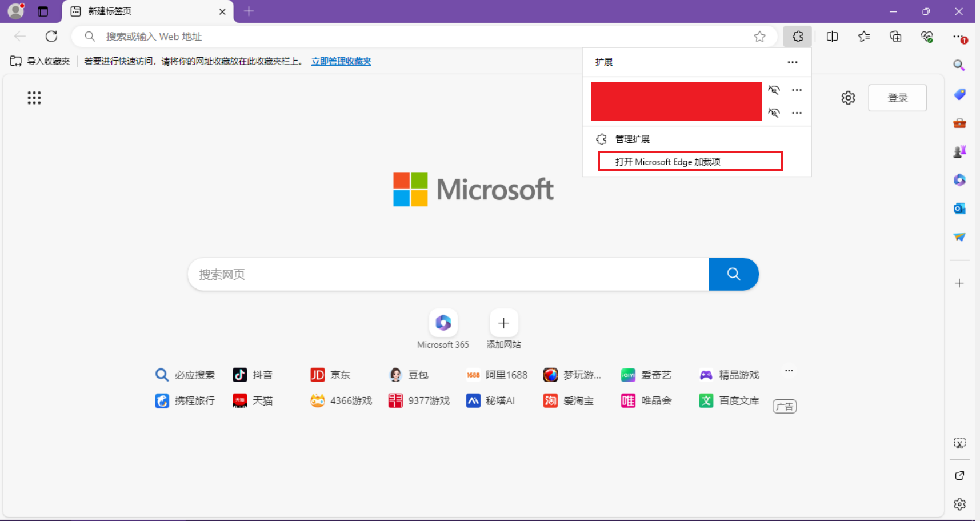Click the Outlook icon in sidebar
This screenshot has width=980, height=521.
959,209
